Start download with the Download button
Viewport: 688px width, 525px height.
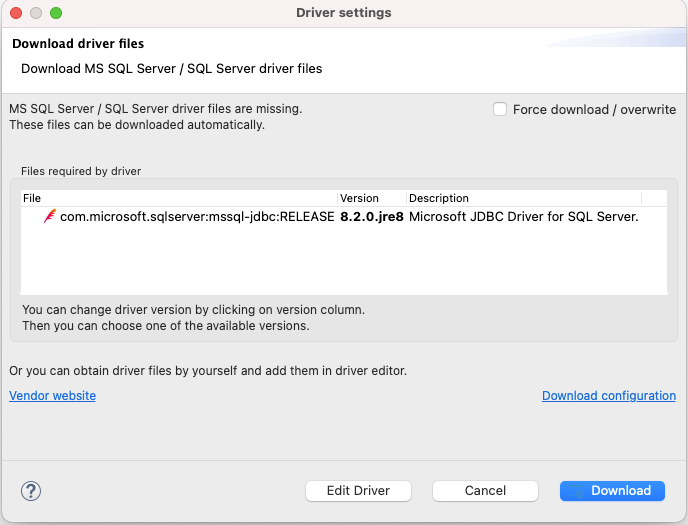pyautogui.click(x=620, y=491)
